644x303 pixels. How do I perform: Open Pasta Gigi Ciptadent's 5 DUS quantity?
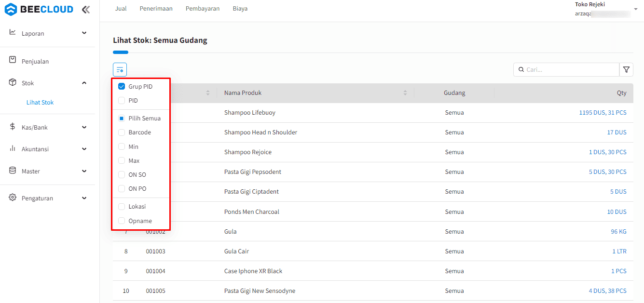coord(618,192)
